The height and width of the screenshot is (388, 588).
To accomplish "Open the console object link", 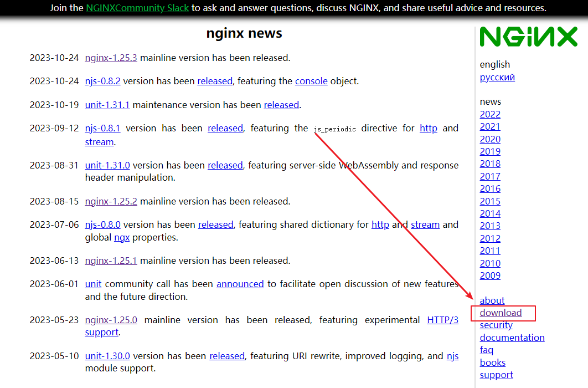I will (x=311, y=81).
